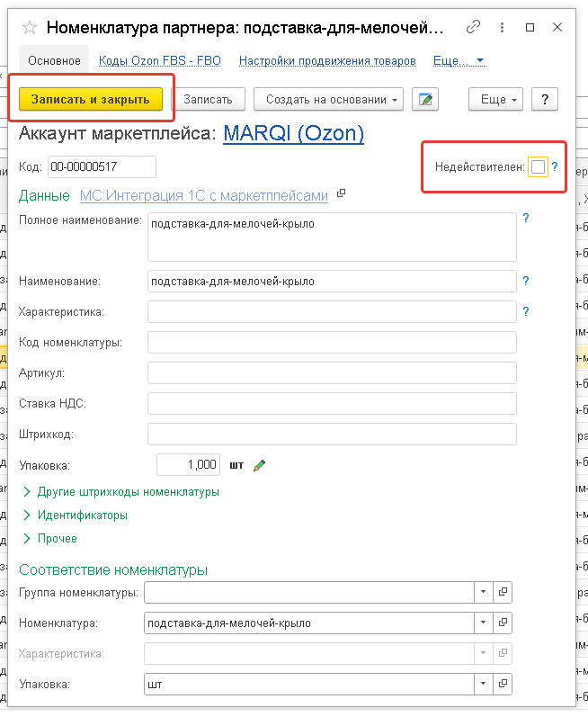Image resolution: width=588 pixels, height=717 pixels.
Task: Expand the Прочее section
Action: (x=49, y=538)
